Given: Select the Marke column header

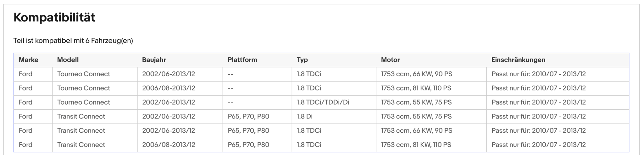Looking at the screenshot, I should point(29,60).
